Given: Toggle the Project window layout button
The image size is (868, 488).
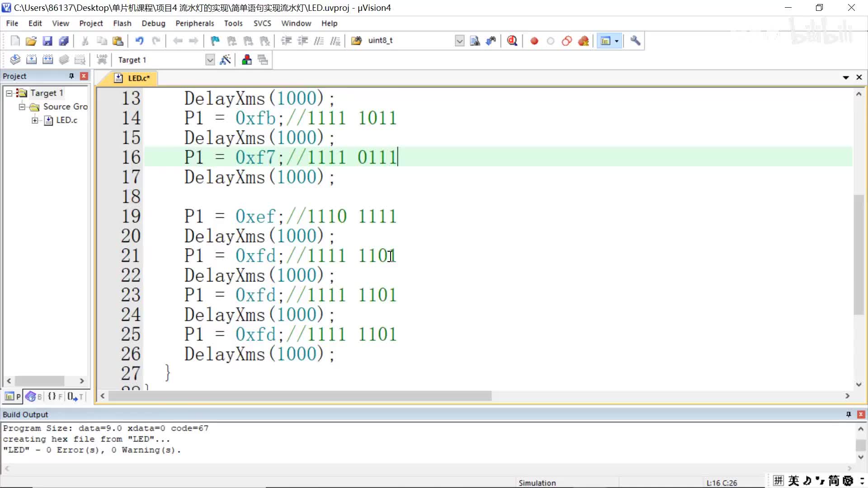Looking at the screenshot, I should (606, 41).
